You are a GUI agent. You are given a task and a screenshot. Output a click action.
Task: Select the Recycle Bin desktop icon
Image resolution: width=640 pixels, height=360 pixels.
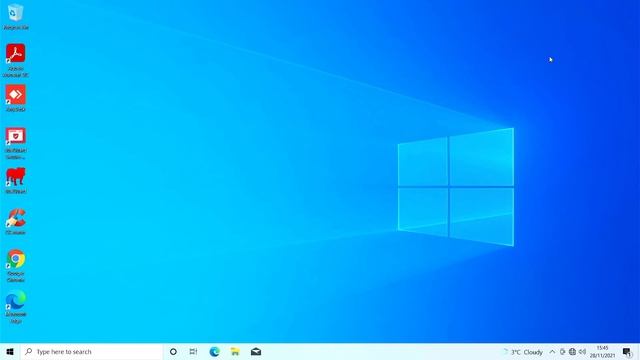coord(16,16)
